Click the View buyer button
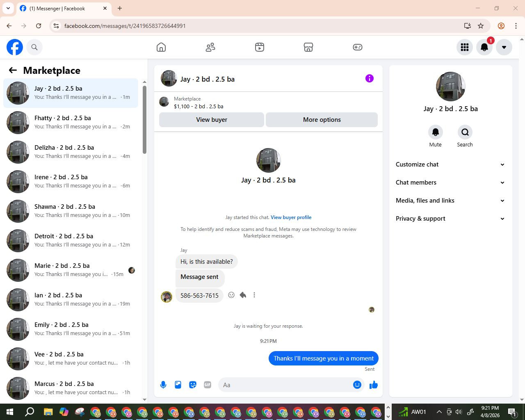The image size is (525, 420). click(x=212, y=120)
